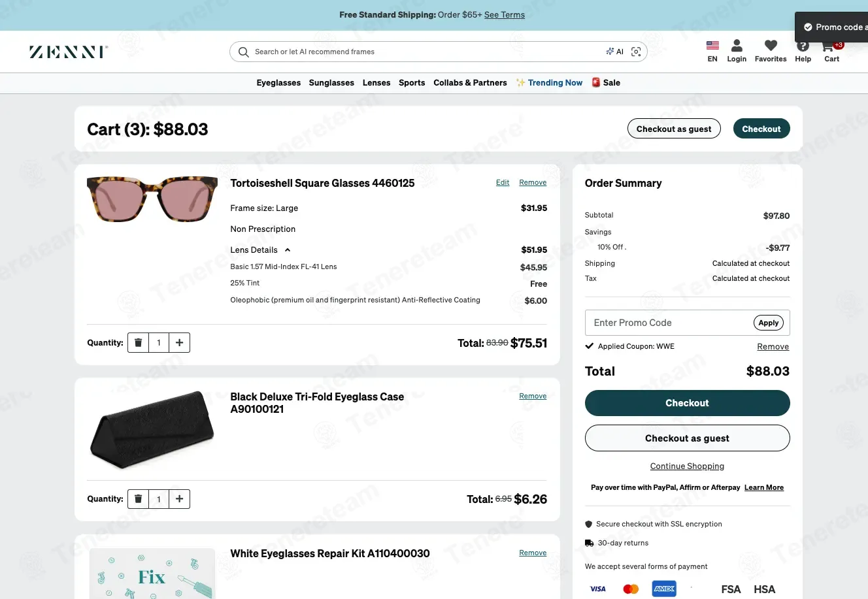Open Tortoiseshell Square Glasses 4460125 title
This screenshot has width=868, height=599.
click(x=322, y=184)
